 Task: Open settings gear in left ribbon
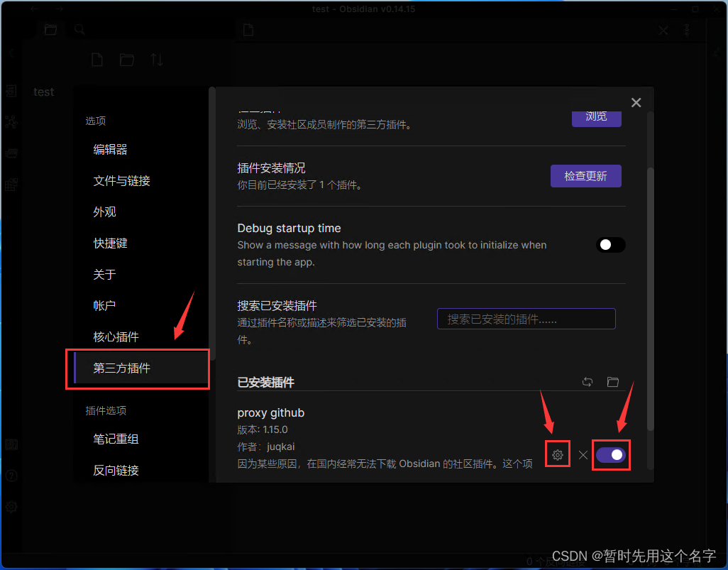11,507
